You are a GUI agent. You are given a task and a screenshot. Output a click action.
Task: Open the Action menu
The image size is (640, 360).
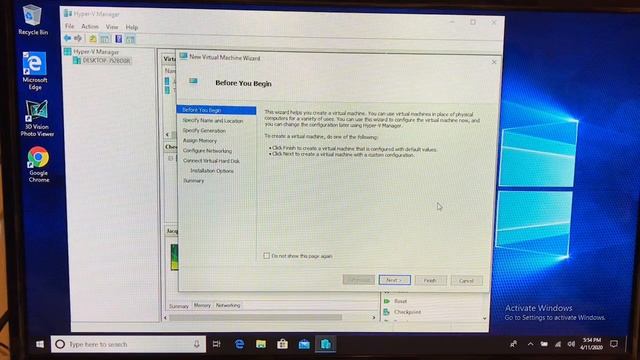click(90, 27)
